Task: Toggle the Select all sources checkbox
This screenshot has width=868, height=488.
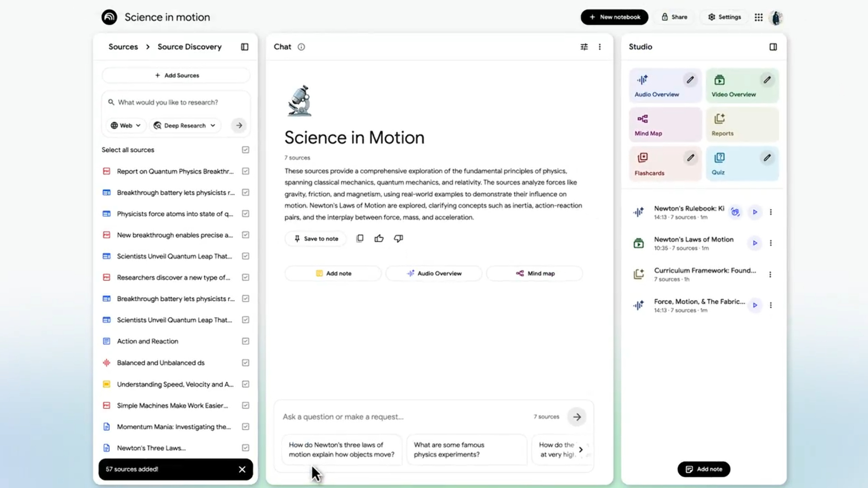Action: pos(245,150)
